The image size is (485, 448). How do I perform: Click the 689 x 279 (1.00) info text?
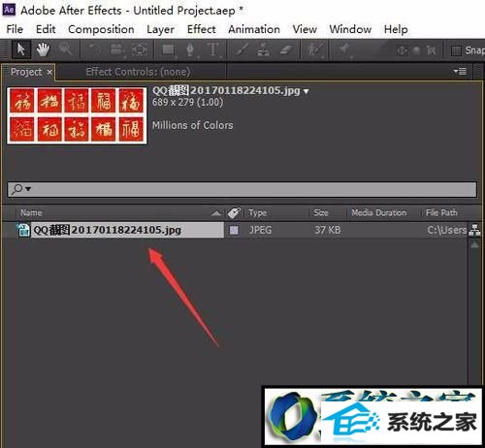point(187,103)
